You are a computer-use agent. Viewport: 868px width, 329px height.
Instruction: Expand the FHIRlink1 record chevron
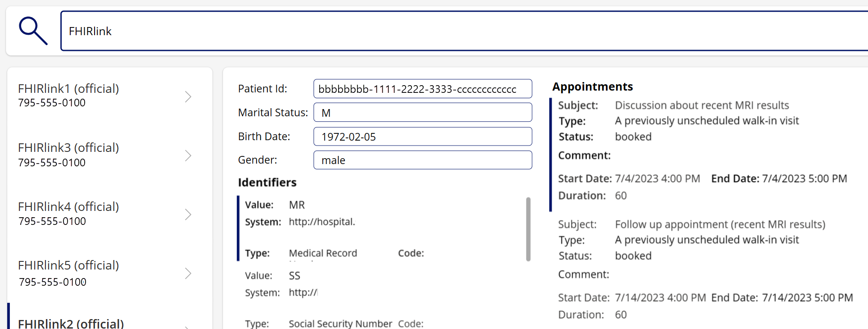[188, 96]
